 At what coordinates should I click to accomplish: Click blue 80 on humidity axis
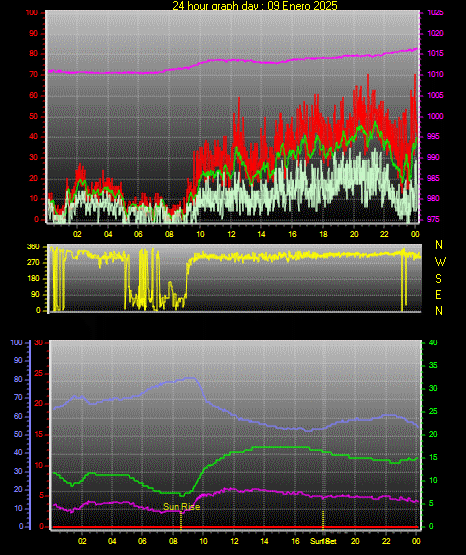pyautogui.click(x=18, y=379)
